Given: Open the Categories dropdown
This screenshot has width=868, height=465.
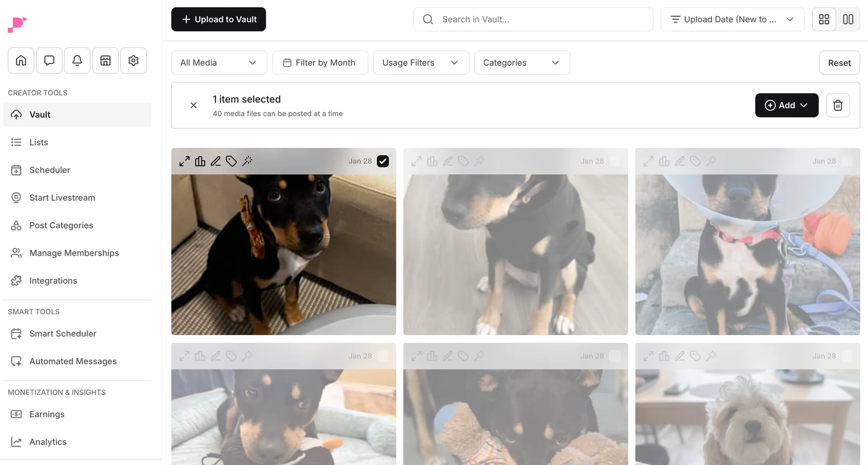Looking at the screenshot, I should (x=522, y=62).
